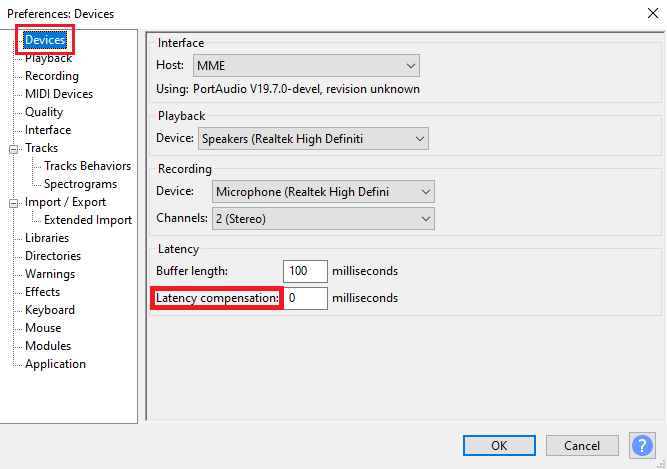Viewport: 667px width, 469px height.
Task: Select the Warnings category
Action: pyautogui.click(x=50, y=274)
